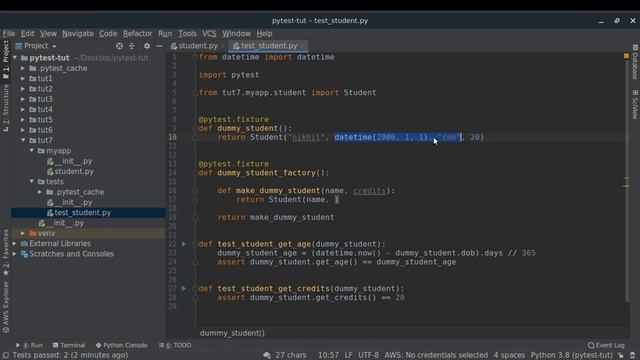Open the Favorites tool window
This screenshot has width=640, height=360.
[x=6, y=252]
